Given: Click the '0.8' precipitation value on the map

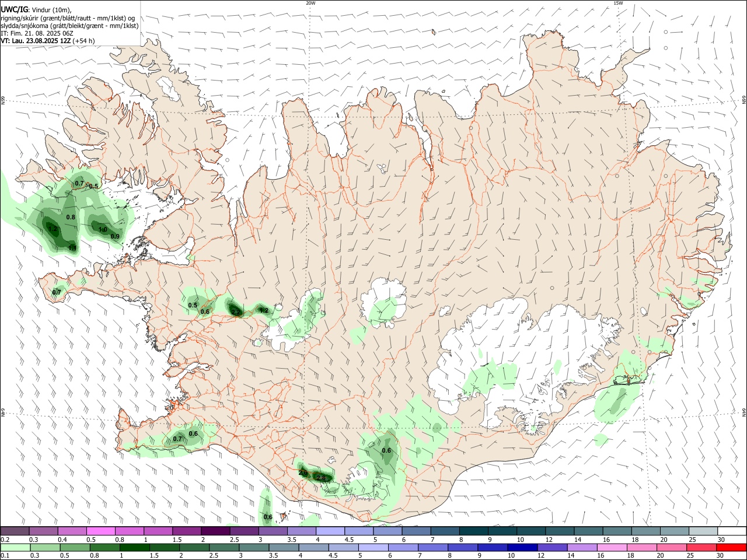Looking at the screenshot, I should point(71,217).
